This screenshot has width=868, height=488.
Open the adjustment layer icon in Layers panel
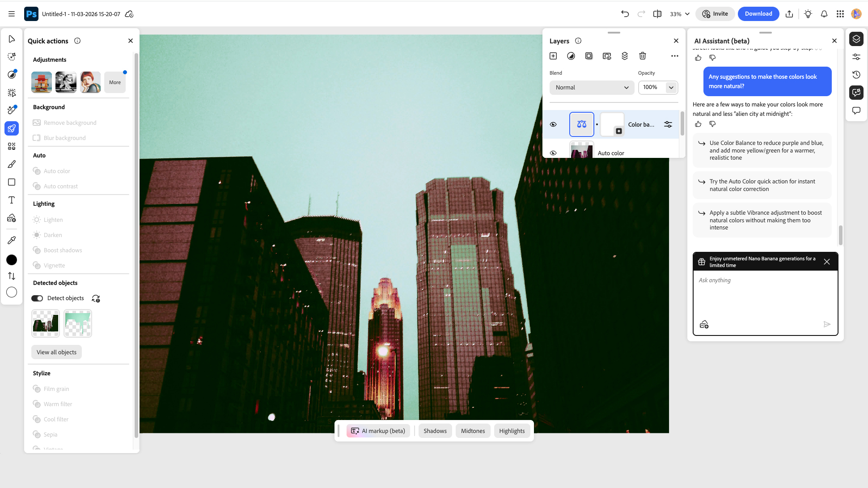tap(571, 56)
